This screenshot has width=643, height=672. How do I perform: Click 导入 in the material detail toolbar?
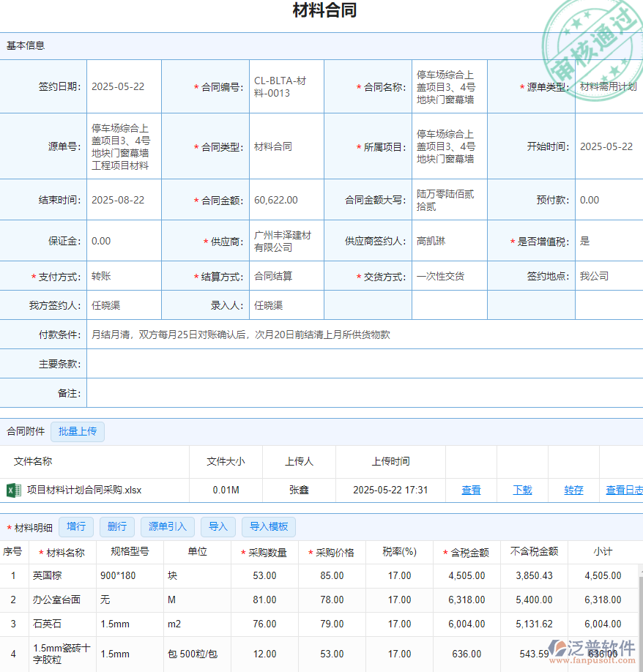click(218, 526)
